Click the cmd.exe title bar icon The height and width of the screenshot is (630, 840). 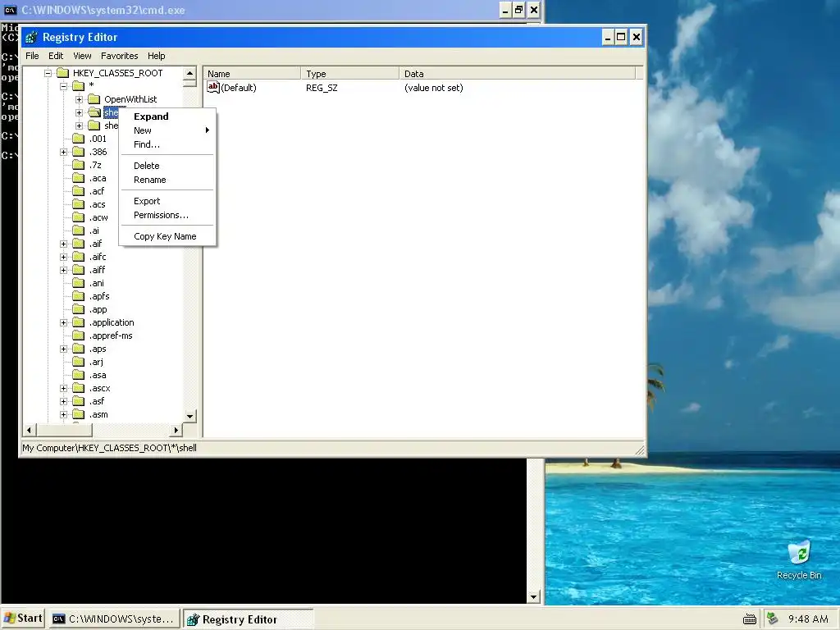click(10, 10)
